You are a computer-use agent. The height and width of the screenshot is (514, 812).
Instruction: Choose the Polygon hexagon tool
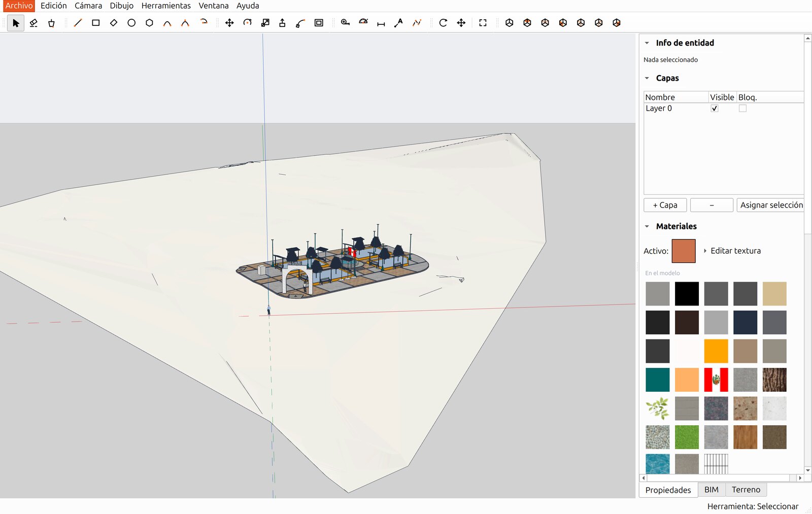(x=149, y=23)
